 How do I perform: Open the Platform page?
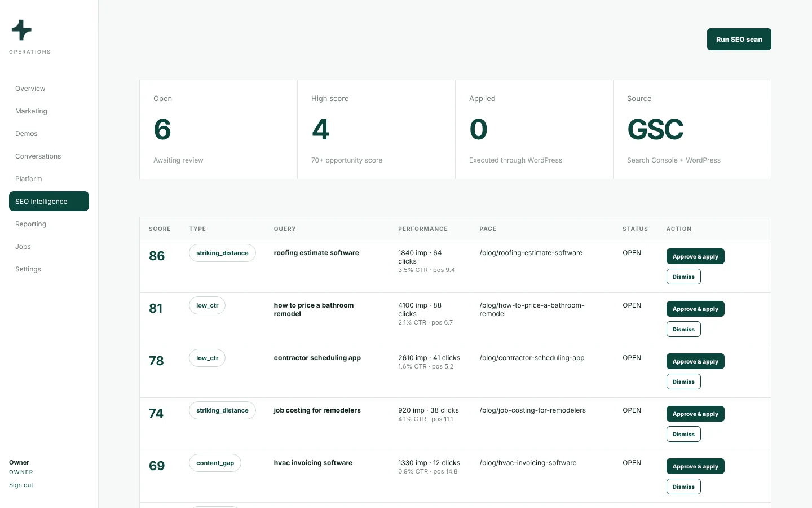(x=49, y=179)
